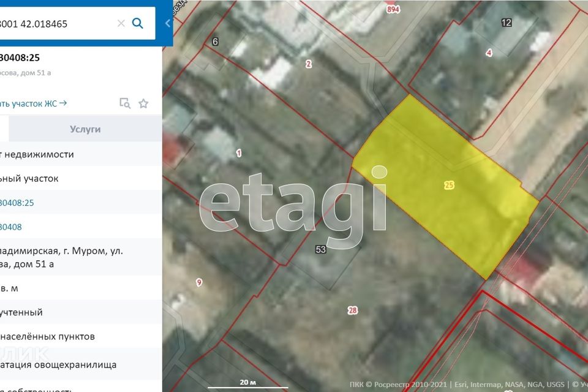Click the 20 м scale bar
588x392 pixels.
click(x=247, y=384)
